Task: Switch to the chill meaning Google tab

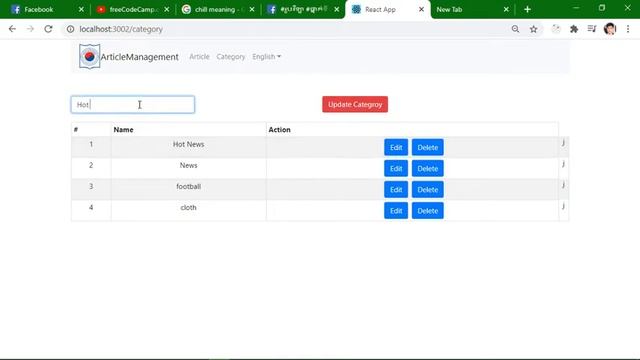Action: 217,9
